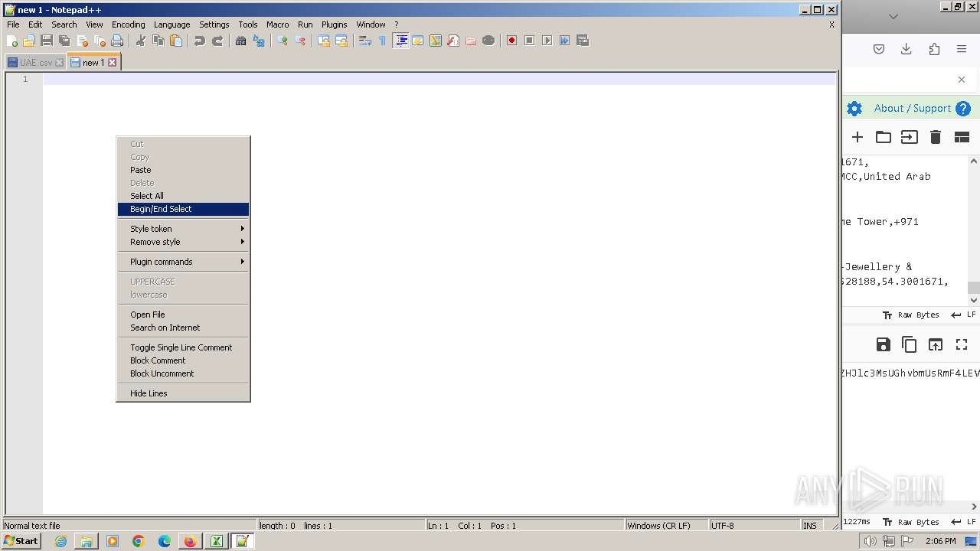The height and width of the screenshot is (551, 980).
Task: Click the Replace toolbar icon
Action: point(259,41)
